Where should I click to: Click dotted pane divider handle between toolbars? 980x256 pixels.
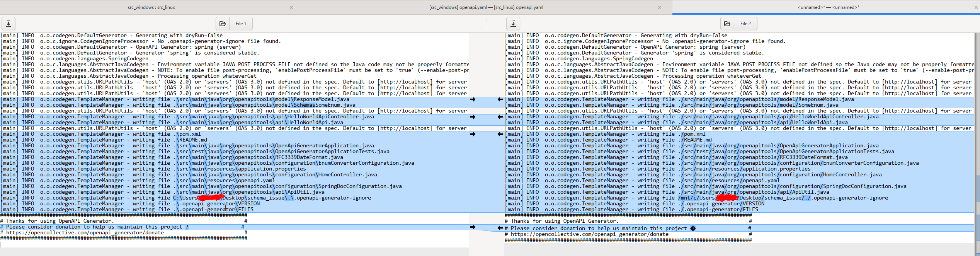click(x=487, y=24)
